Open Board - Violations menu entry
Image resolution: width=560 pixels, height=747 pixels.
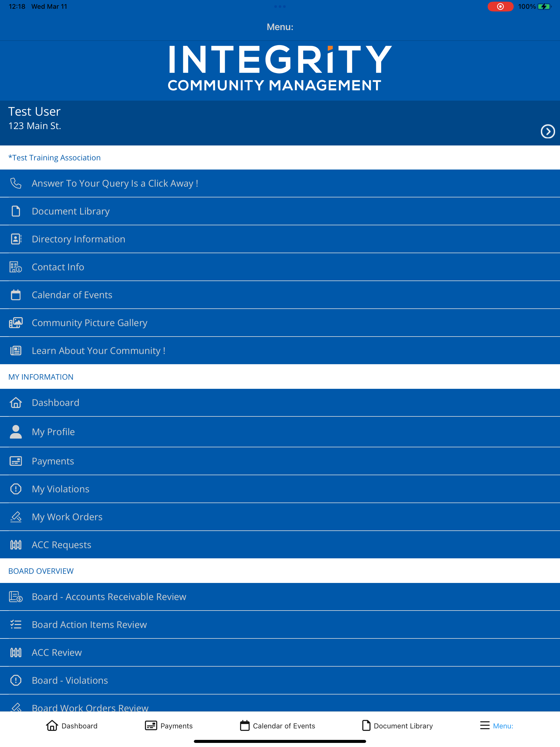pos(280,680)
